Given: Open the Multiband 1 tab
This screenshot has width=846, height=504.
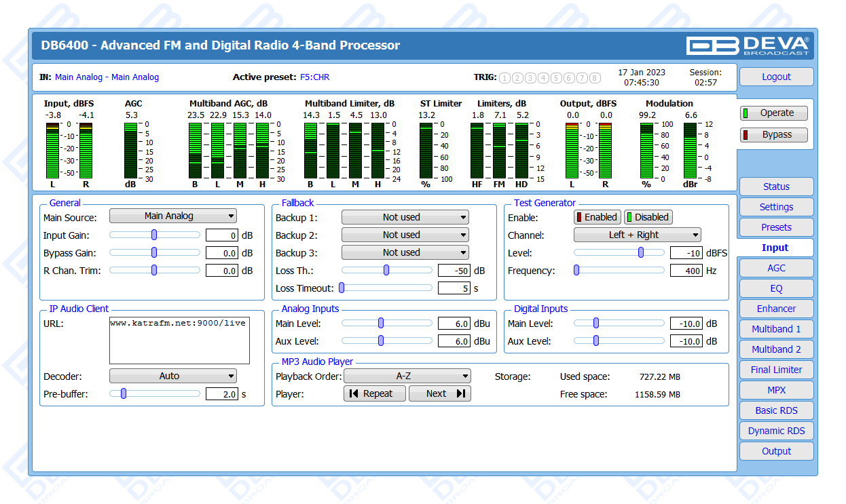Looking at the screenshot, I should coord(776,329).
